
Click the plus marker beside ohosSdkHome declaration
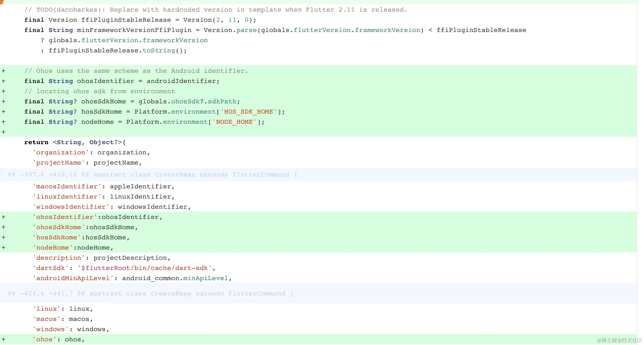coord(3,101)
